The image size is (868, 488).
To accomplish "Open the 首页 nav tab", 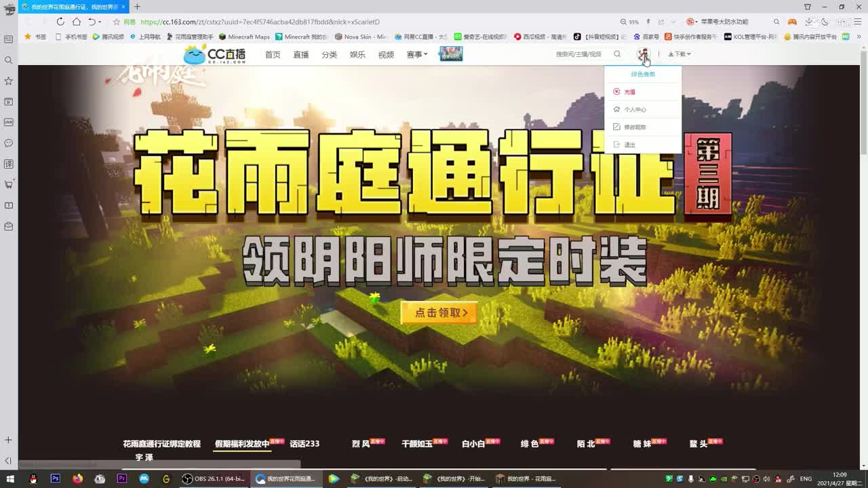I will tap(273, 54).
